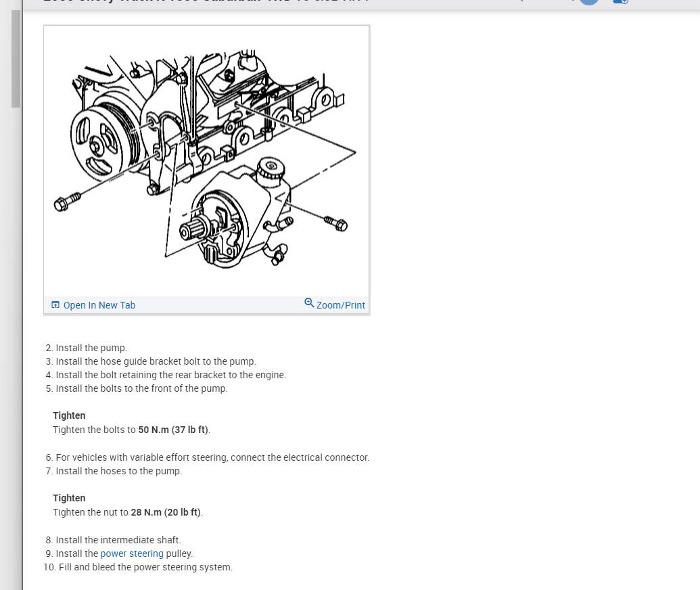Screen dimensions: 700x590
Task: Click the blue circular icon in header
Action: coord(589,2)
